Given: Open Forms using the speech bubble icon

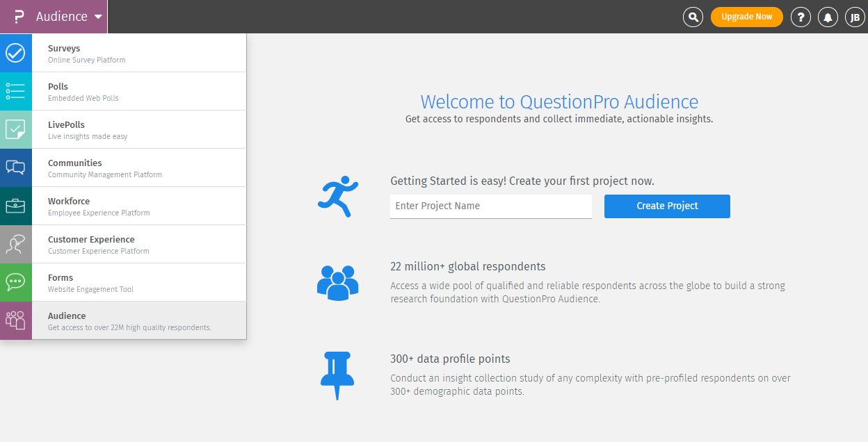Looking at the screenshot, I should (15, 281).
